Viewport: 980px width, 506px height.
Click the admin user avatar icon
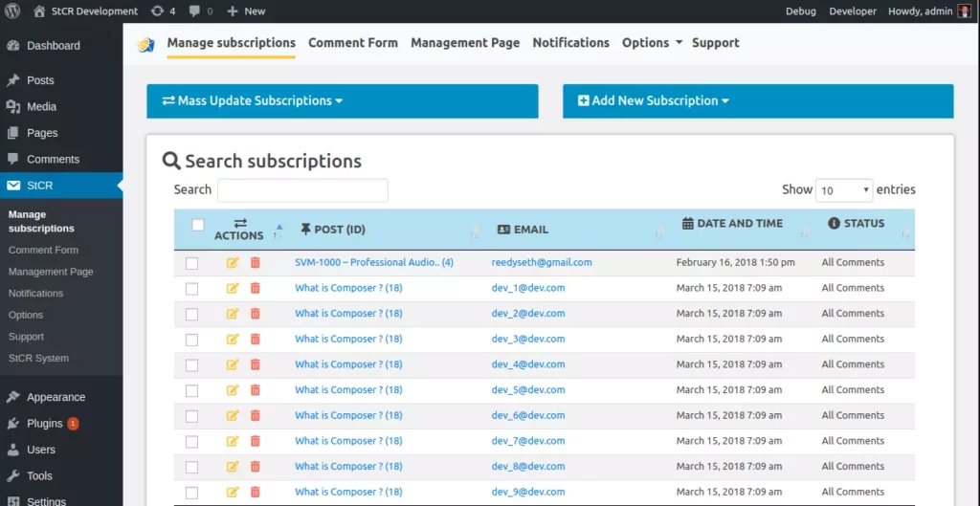964,11
